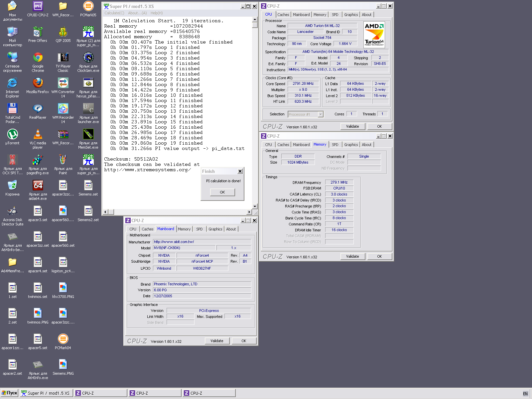Launch Acronis Disk Director Suite icon
This screenshot has height=399, width=532.
coord(12,216)
